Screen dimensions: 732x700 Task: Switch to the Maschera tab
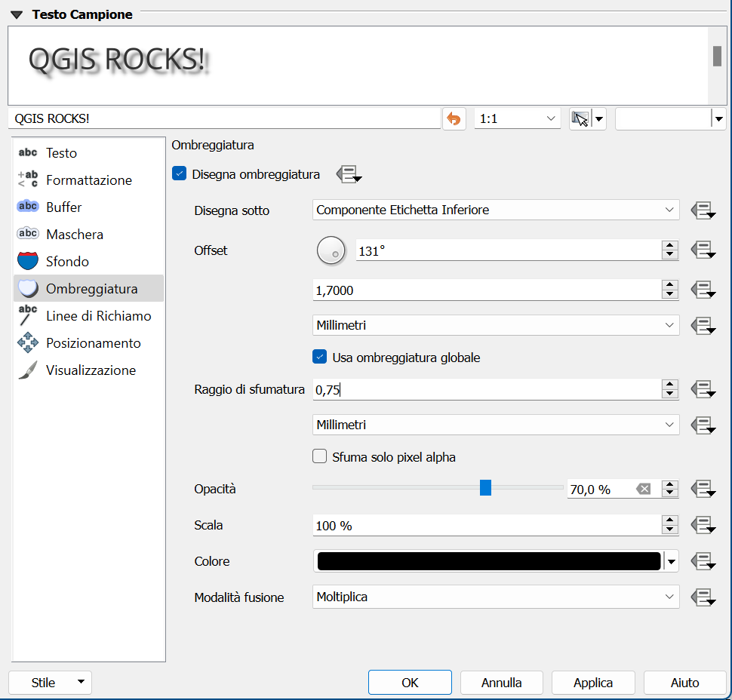(x=89, y=235)
